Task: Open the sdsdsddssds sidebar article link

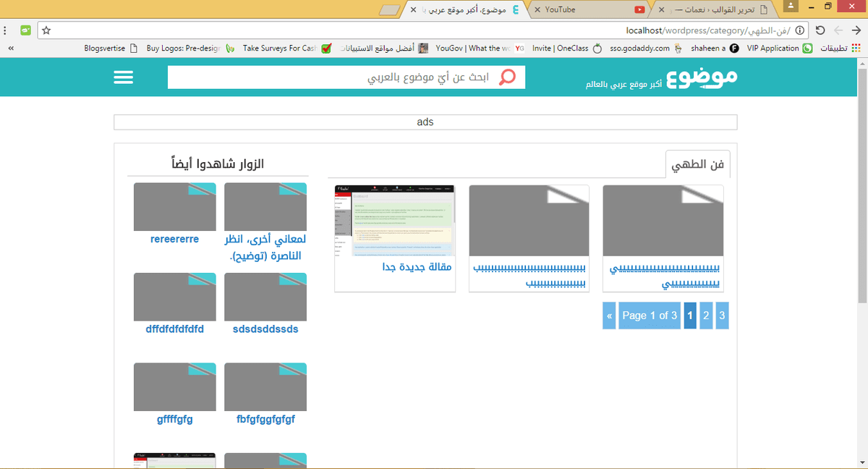Action: (x=265, y=329)
